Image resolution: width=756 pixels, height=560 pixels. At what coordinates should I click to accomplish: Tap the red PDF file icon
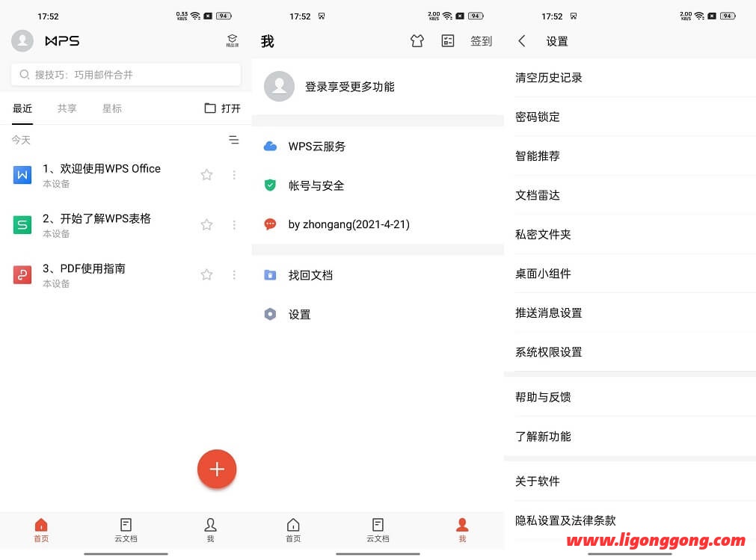[22, 274]
